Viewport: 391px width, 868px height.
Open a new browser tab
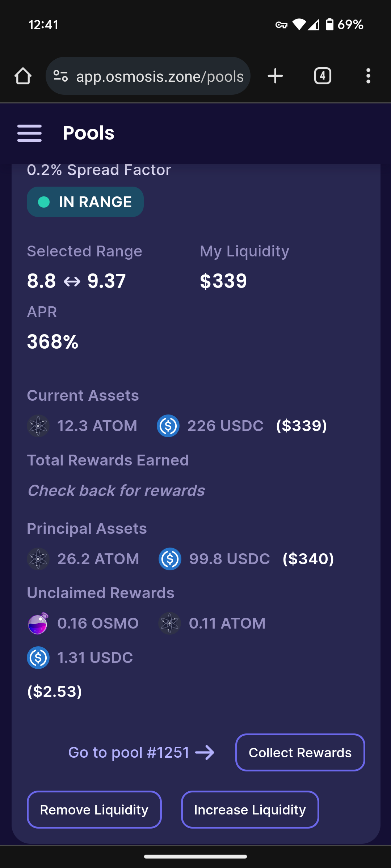[x=275, y=76]
